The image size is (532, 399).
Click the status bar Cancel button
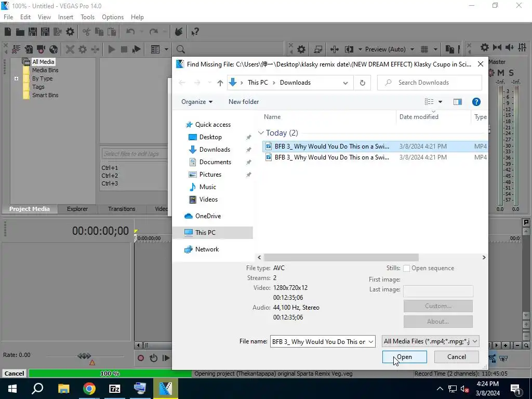click(x=14, y=374)
